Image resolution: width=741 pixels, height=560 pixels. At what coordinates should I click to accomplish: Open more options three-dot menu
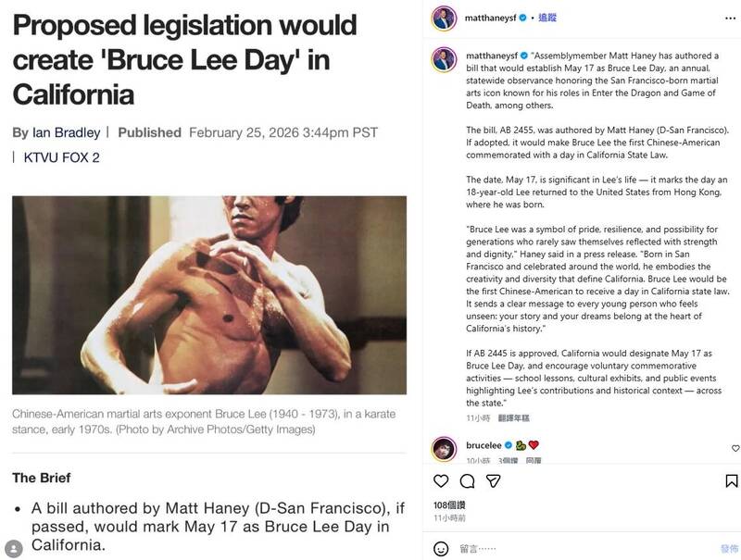tap(728, 18)
